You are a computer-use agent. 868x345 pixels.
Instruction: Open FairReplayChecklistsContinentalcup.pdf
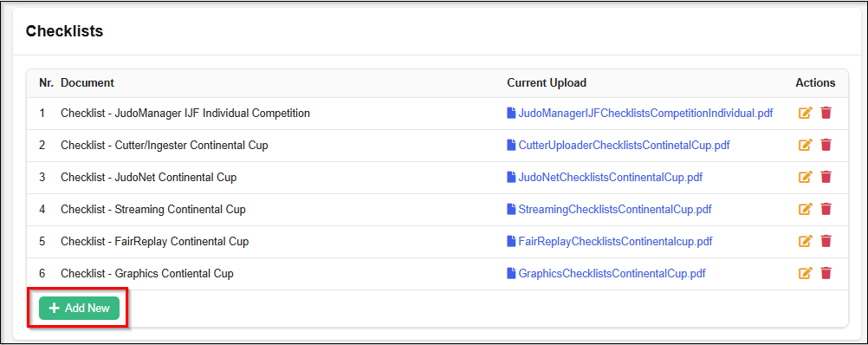[x=610, y=242]
